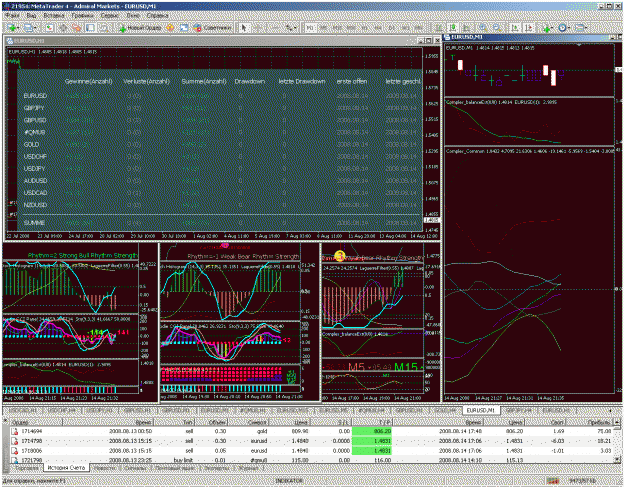Open the MetaEditor icon
The image size is (625, 487).
click(x=170, y=28)
